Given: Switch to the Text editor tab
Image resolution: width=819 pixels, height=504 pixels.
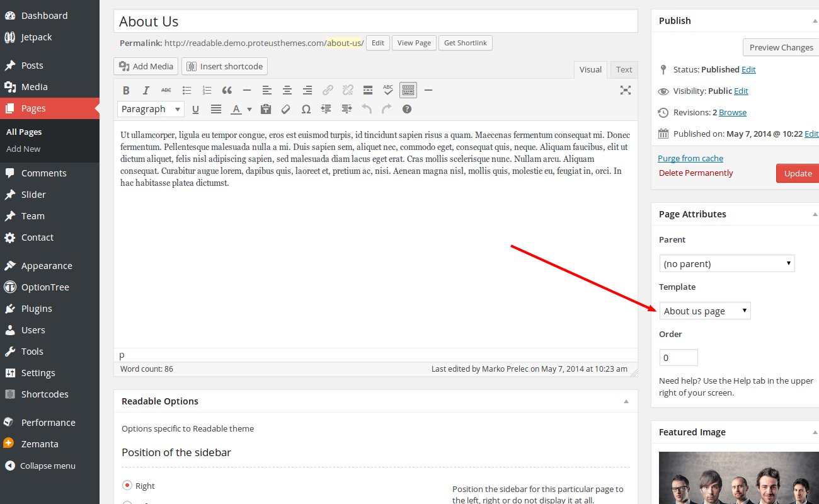Looking at the screenshot, I should pyautogui.click(x=624, y=70).
